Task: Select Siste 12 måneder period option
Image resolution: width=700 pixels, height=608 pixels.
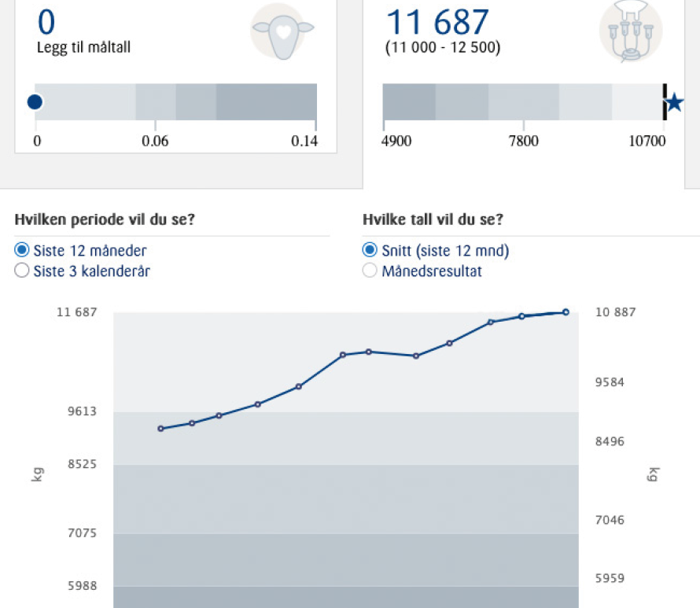Action: 22,251
